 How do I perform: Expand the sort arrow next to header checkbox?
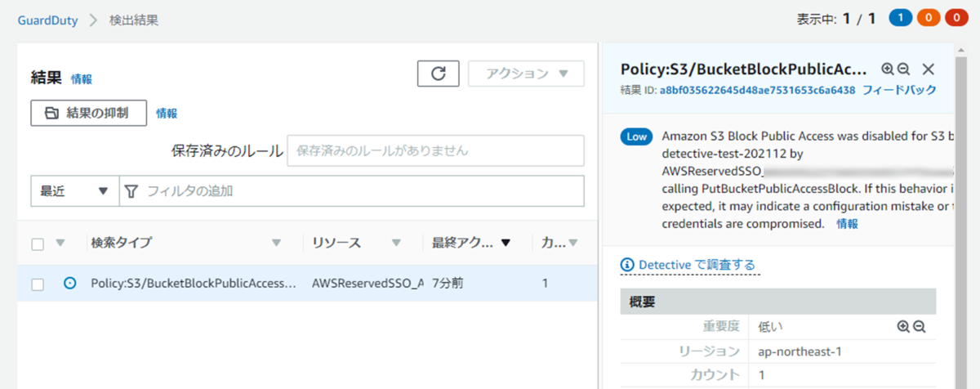click(x=60, y=243)
